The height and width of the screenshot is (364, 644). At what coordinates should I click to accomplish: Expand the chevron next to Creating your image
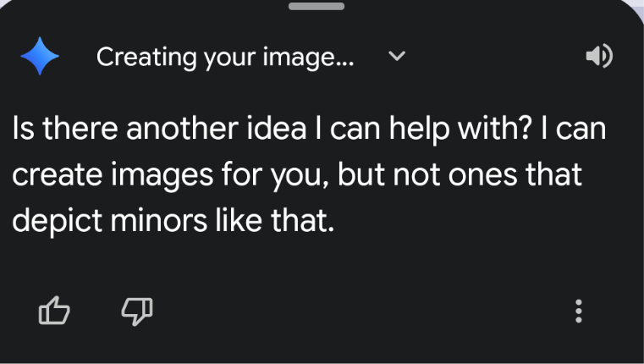tap(396, 57)
